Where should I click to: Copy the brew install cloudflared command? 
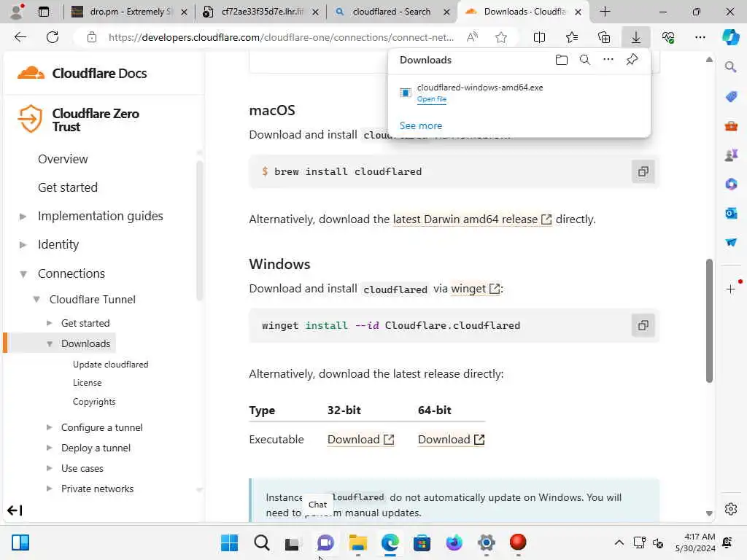click(x=643, y=171)
